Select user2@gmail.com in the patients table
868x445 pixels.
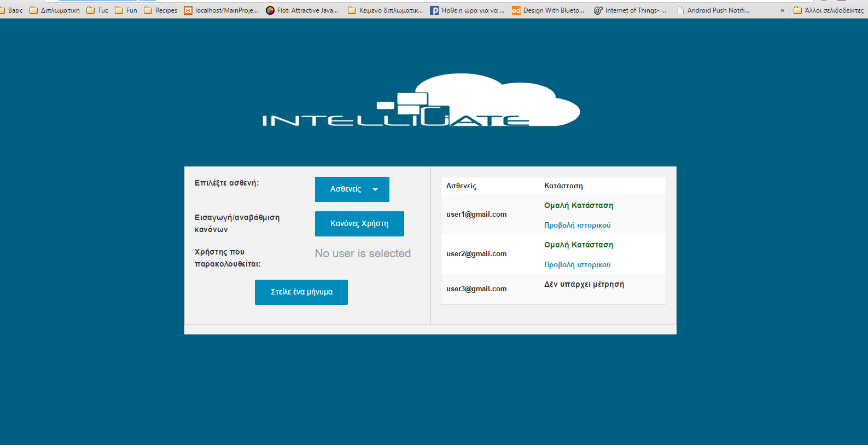[x=476, y=253]
